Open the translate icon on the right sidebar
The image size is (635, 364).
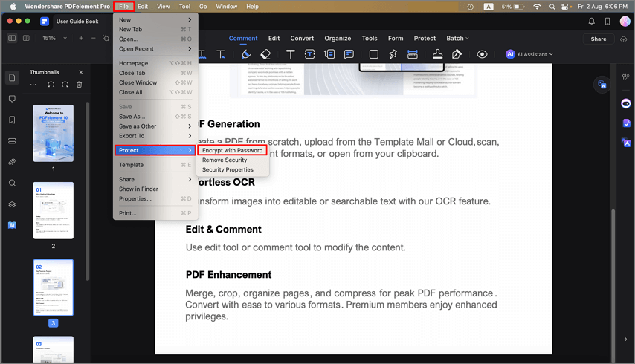point(626,143)
